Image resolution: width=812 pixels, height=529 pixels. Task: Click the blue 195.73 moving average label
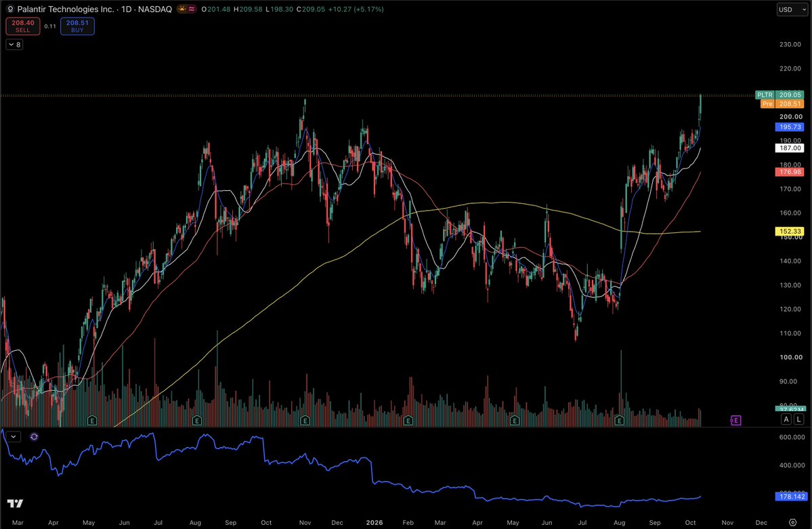pyautogui.click(x=790, y=127)
